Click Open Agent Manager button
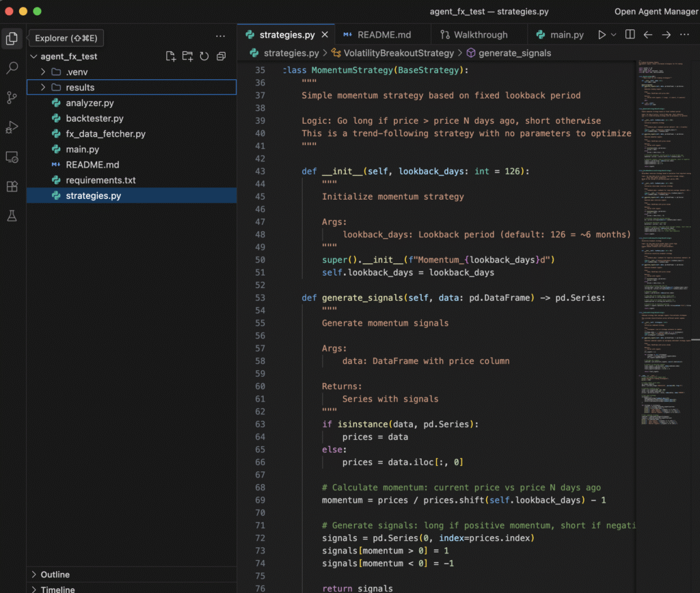 pos(656,12)
